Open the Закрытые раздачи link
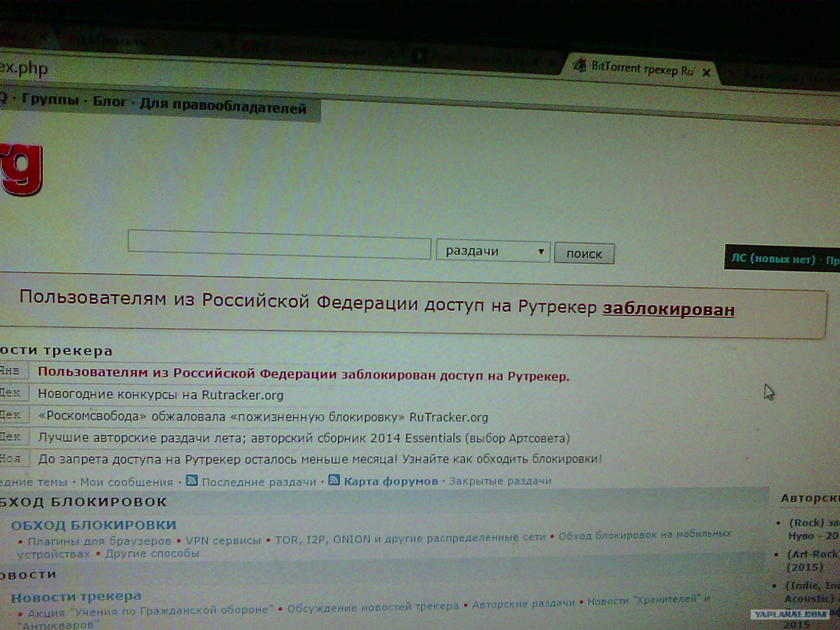The image size is (840, 630). [x=500, y=480]
